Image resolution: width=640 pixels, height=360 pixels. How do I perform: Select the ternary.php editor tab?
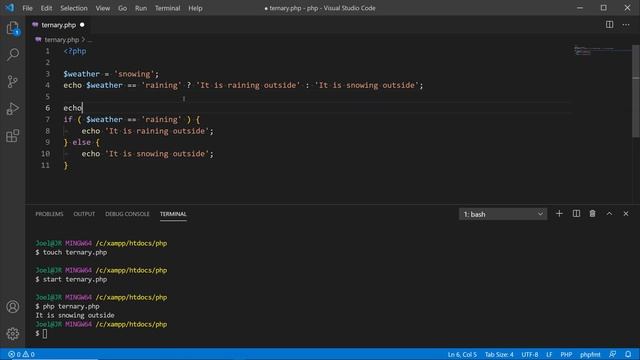point(58,25)
